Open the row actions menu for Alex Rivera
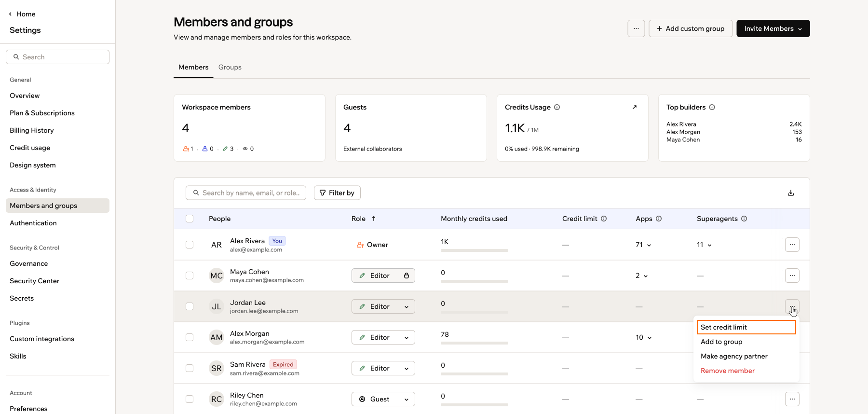868x414 pixels. 792,245
